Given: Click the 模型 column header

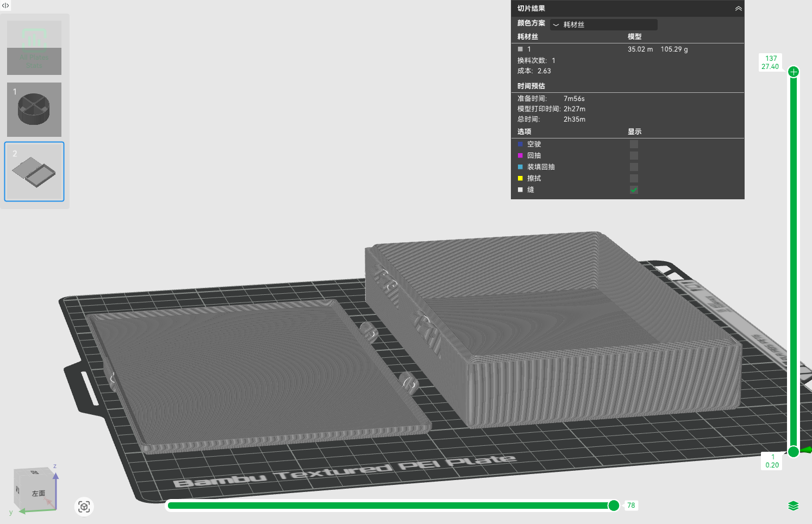Looking at the screenshot, I should 635,37.
